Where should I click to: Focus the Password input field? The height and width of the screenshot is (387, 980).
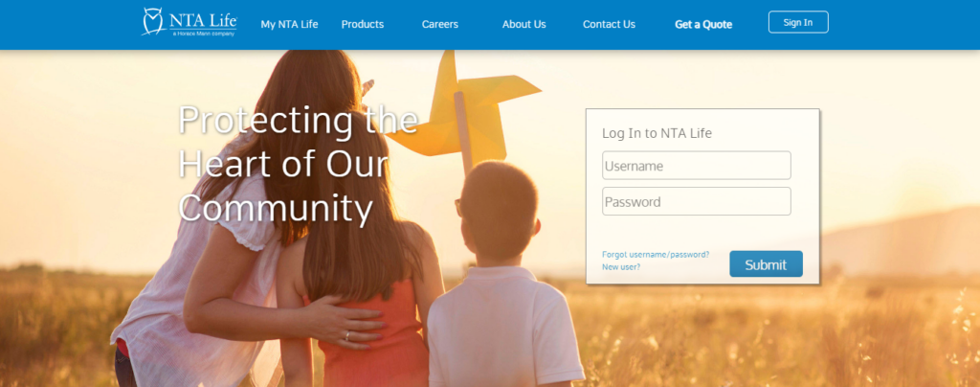697,201
